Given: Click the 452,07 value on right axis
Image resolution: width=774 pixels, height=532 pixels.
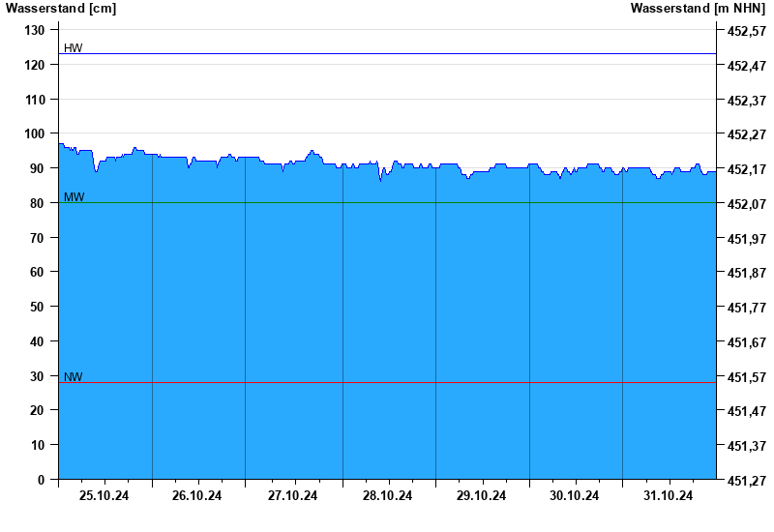Looking at the screenshot, I should click(746, 204).
